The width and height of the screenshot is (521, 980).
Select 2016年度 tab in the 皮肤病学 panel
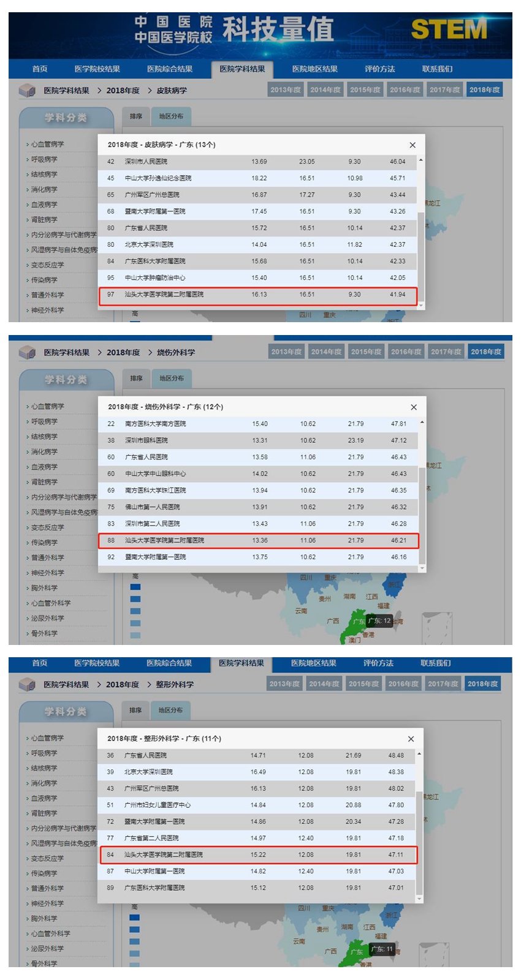[405, 89]
